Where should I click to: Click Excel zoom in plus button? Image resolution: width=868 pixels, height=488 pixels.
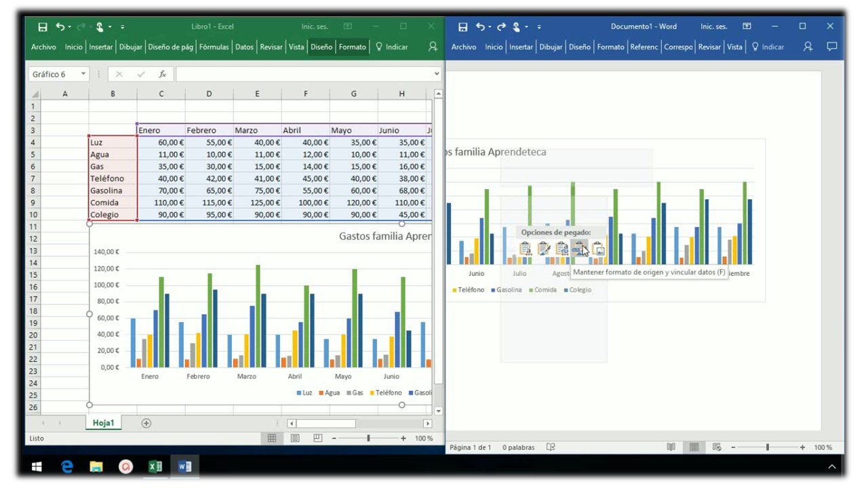click(x=403, y=439)
